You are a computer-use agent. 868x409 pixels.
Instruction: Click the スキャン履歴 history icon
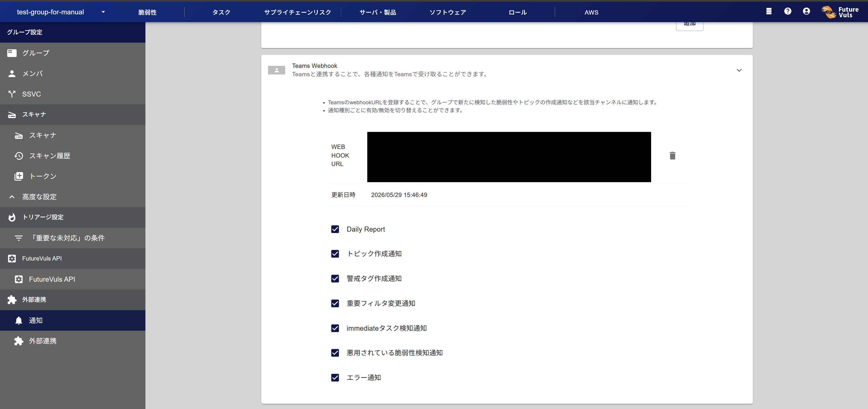(x=18, y=156)
